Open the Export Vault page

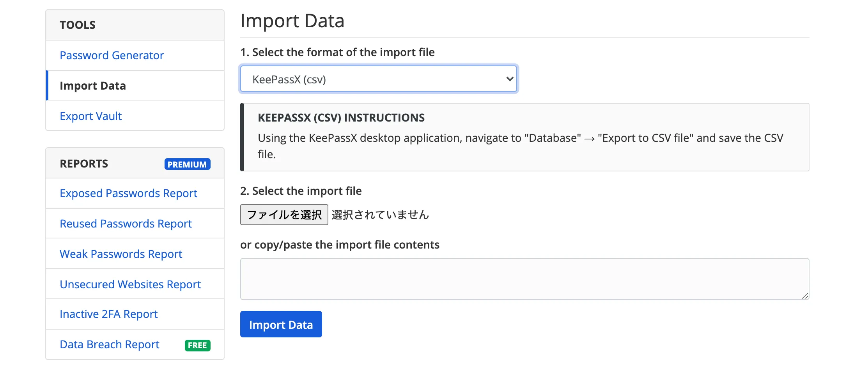pyautogui.click(x=90, y=116)
